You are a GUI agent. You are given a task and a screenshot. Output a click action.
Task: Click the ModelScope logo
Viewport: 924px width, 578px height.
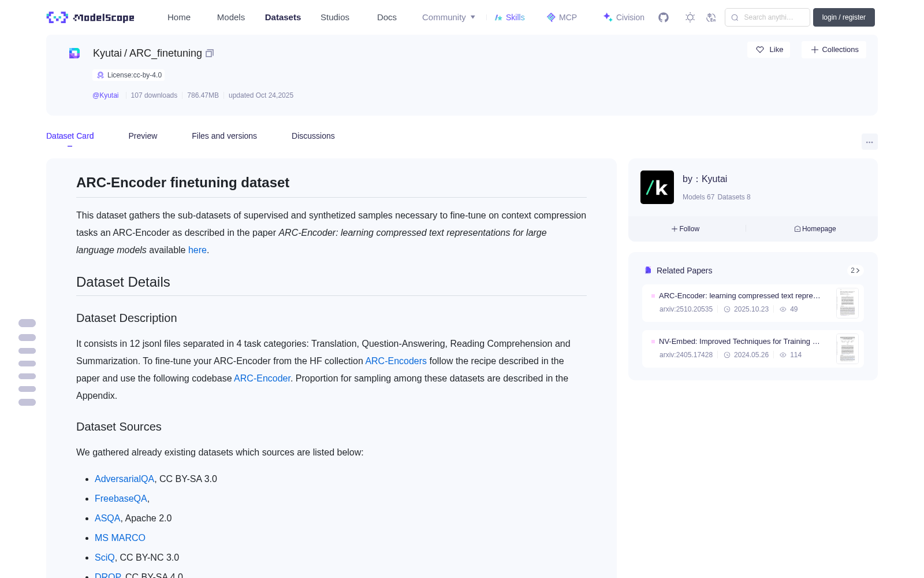pos(91,17)
